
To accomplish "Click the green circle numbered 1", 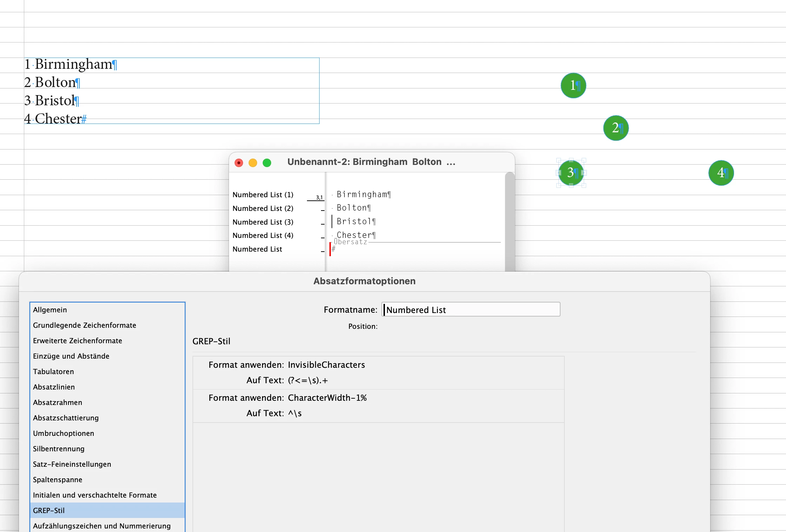I will [573, 86].
